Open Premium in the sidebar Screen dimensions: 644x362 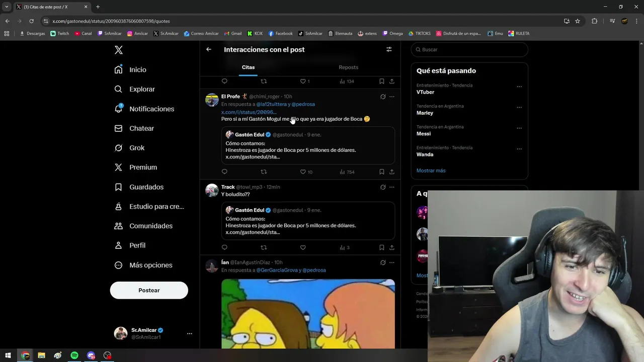(136, 167)
